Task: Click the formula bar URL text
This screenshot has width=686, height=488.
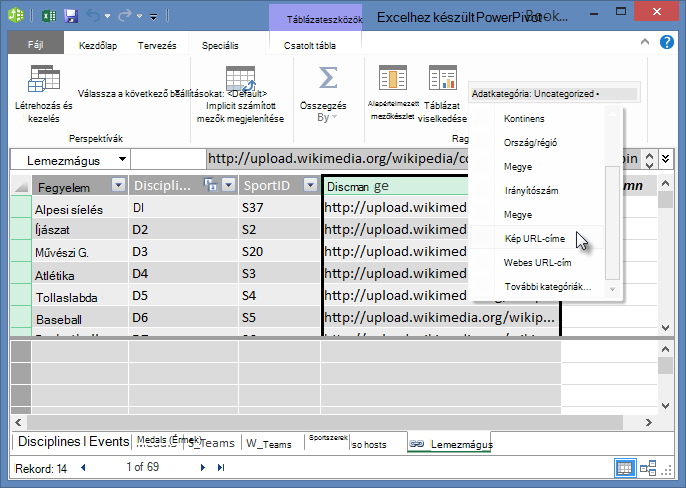Action: (338, 158)
